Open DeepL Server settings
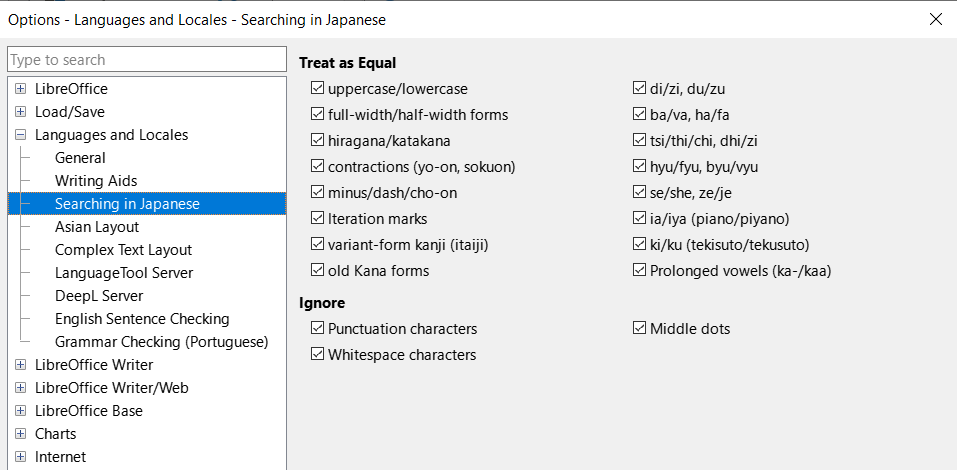The height and width of the screenshot is (470, 957). [x=99, y=295]
